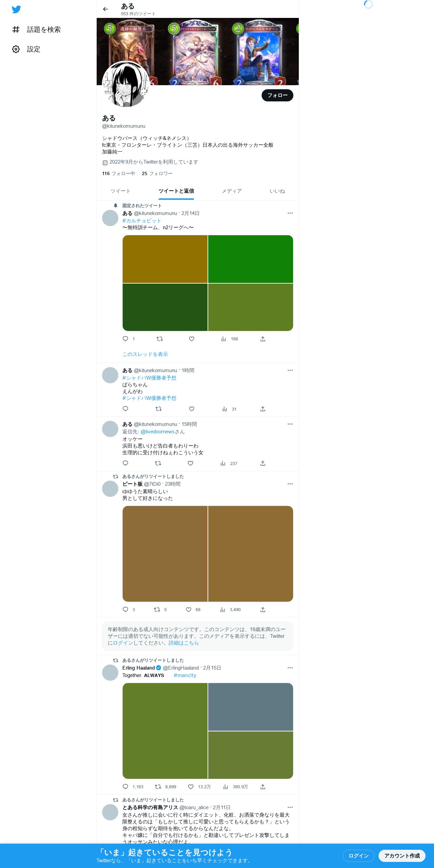Click the Twitter bird logo

click(x=16, y=9)
